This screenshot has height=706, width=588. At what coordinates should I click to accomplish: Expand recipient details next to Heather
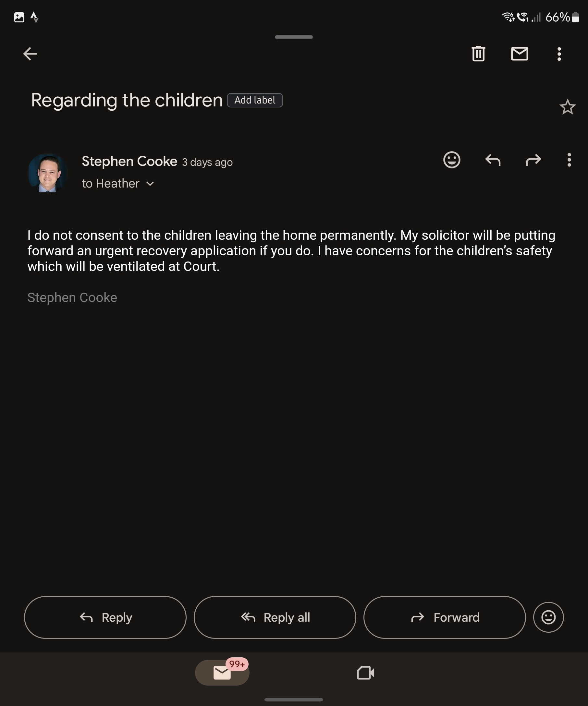150,184
